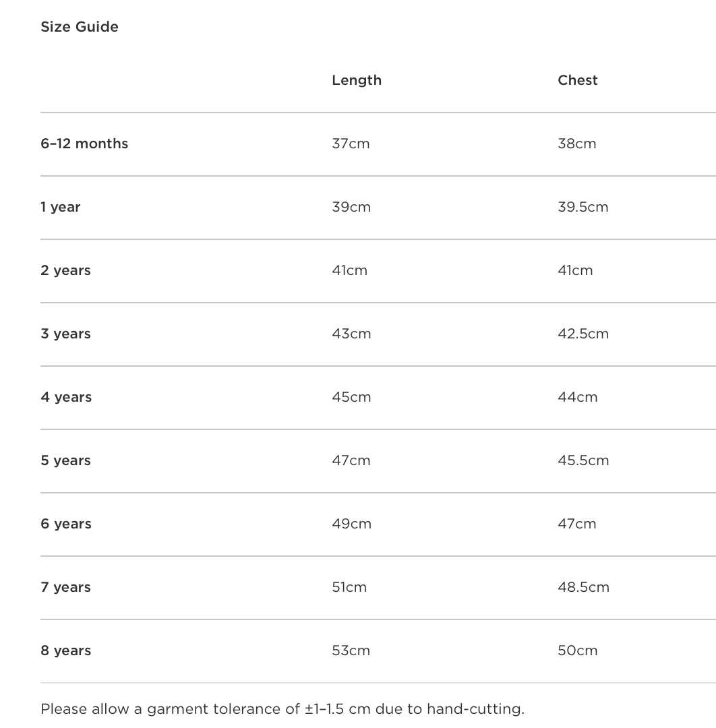Click the 6 years row label

66,524
